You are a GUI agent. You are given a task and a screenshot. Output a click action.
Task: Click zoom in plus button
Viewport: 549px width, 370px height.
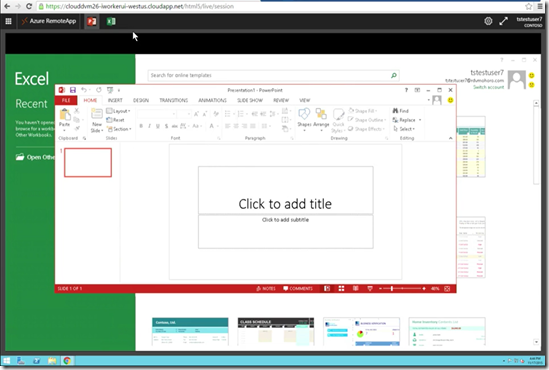424,288
